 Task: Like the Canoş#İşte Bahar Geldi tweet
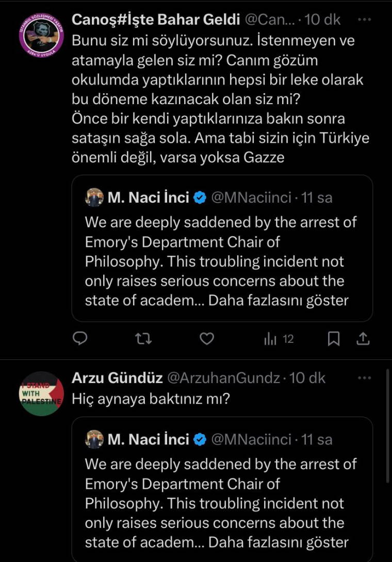tap(207, 338)
